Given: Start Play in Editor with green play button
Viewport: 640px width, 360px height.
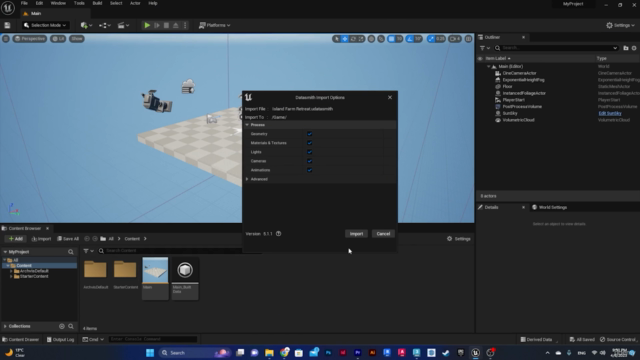Looking at the screenshot, I should point(147,25).
